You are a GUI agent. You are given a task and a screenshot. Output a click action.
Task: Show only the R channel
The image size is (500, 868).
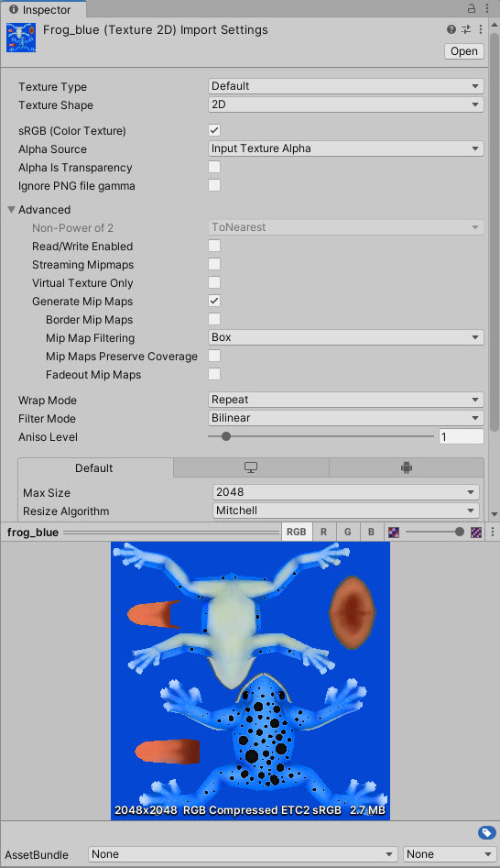323,532
